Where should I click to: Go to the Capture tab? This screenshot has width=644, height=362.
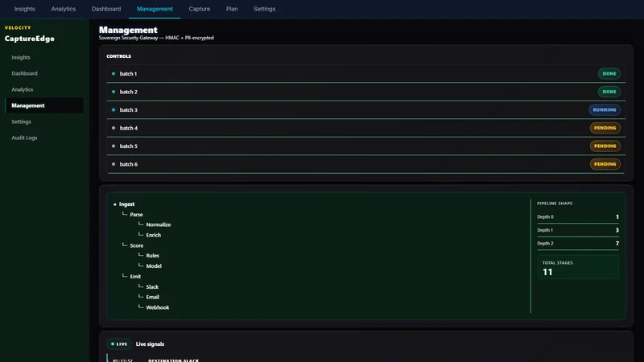pyautogui.click(x=199, y=9)
